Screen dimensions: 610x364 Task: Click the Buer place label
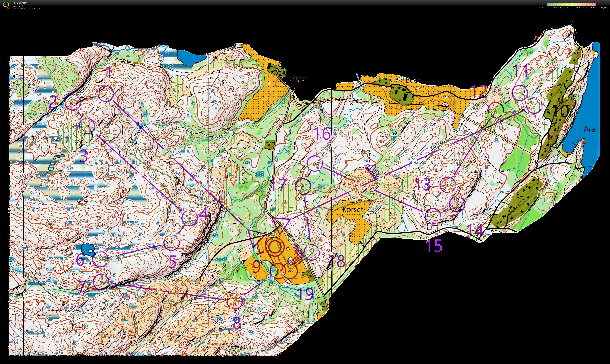click(413, 80)
